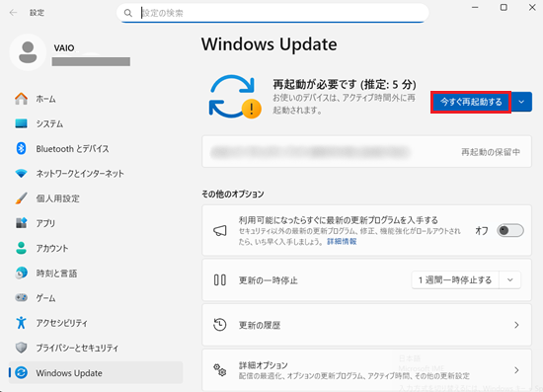
Task: Minimize the Settings window
Action: pos(475,7)
